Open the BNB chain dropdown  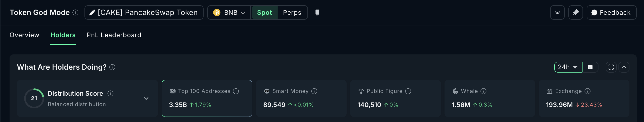tap(229, 12)
